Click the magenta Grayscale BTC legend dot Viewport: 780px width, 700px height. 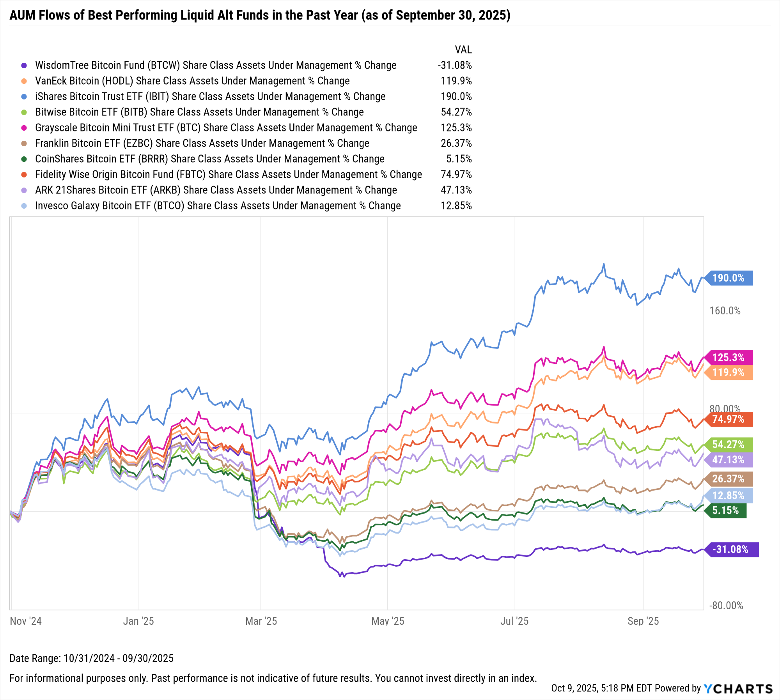click(x=24, y=128)
